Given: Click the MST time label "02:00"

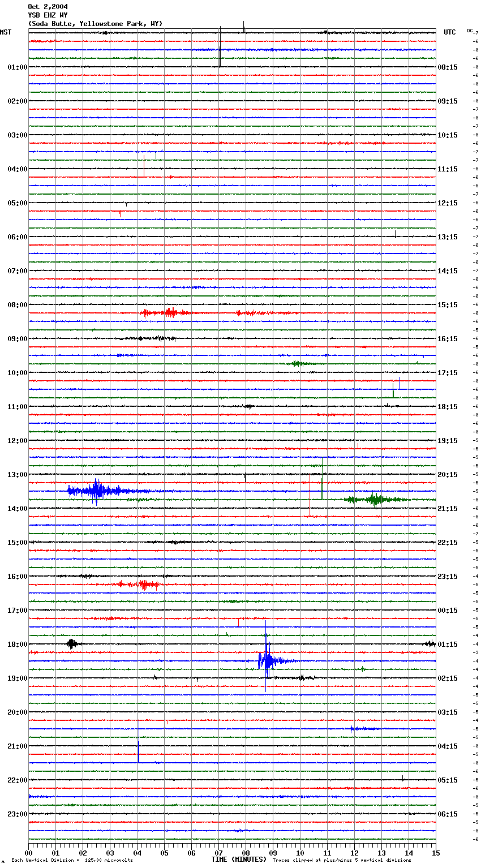Looking at the screenshot, I should click(x=18, y=101).
